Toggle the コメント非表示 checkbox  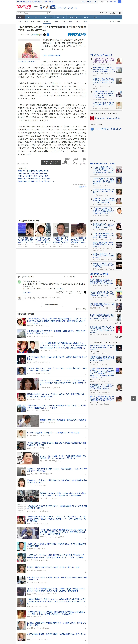[75, 309]
